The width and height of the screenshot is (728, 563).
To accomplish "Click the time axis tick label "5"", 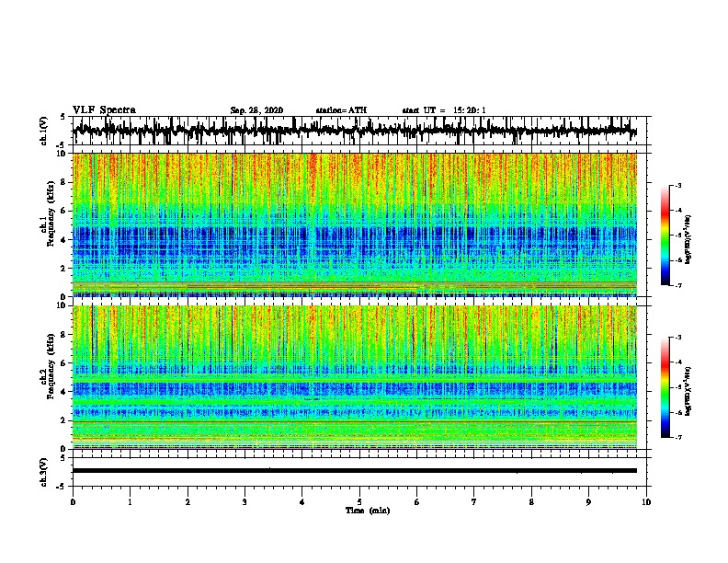I will (x=359, y=502).
